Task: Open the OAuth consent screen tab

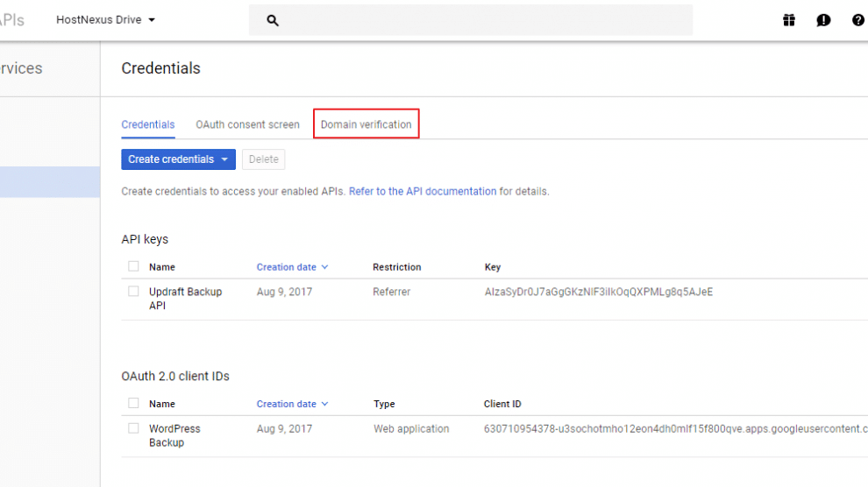Action: click(247, 125)
